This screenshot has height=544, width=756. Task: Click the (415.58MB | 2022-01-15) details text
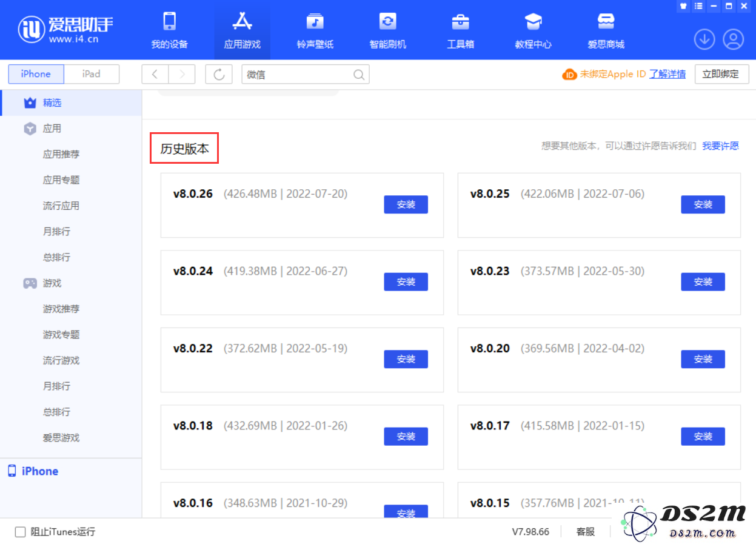[583, 426]
